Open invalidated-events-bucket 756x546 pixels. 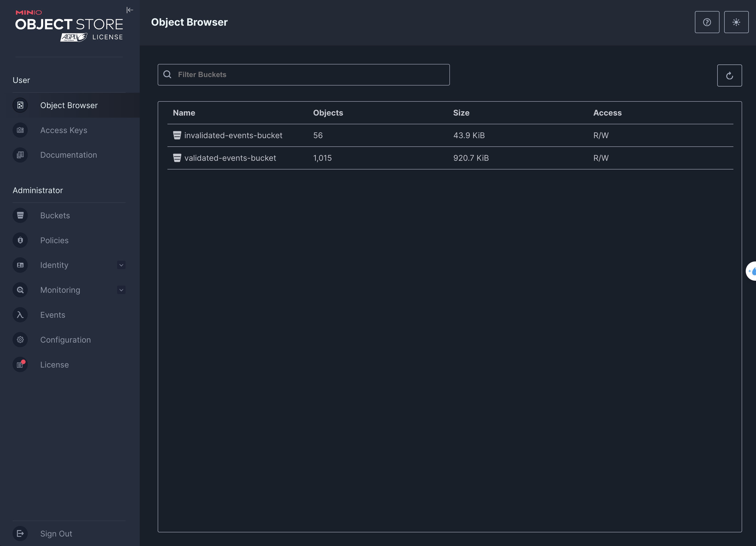pos(233,135)
